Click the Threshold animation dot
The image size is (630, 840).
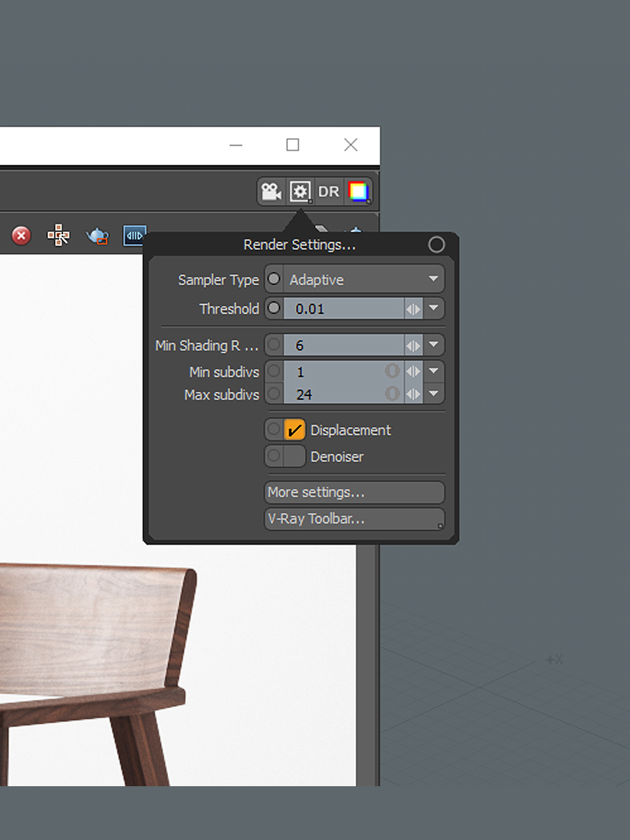[x=274, y=308]
